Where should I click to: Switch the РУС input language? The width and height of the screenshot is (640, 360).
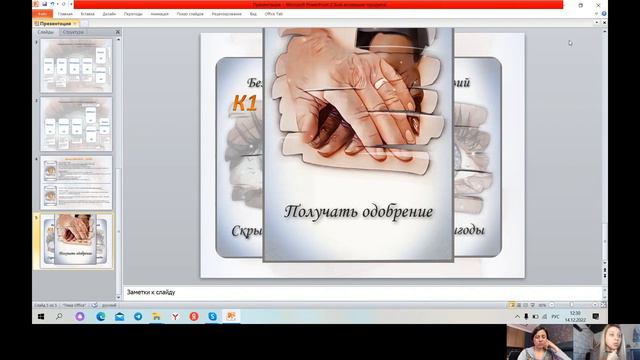click(555, 317)
